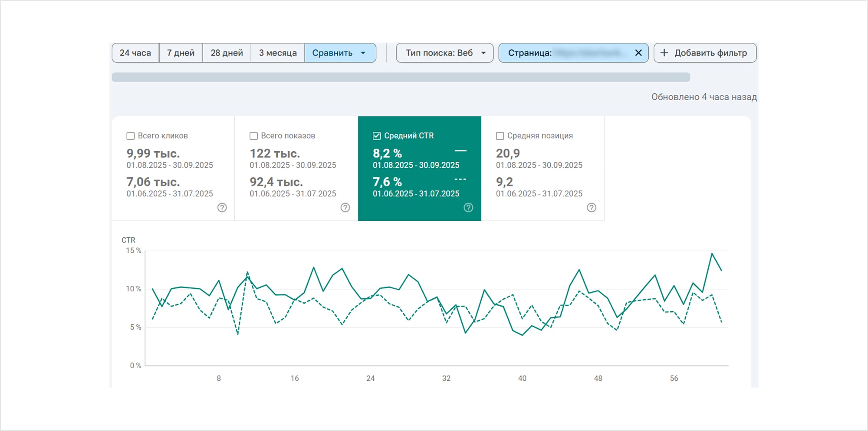Enable the Средняя позиция metric checkbox
This screenshot has width=868, height=431.
pyautogui.click(x=500, y=136)
